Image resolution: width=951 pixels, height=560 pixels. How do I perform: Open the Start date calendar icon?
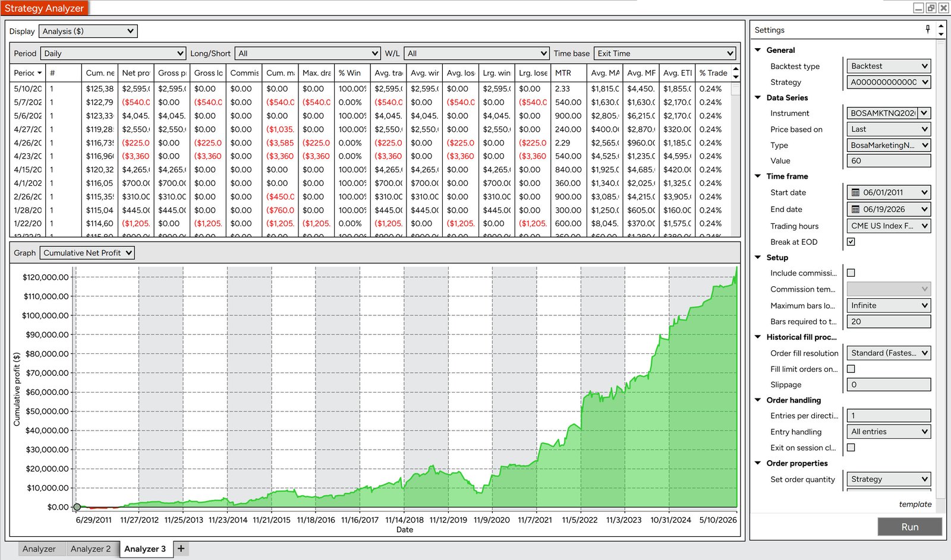pyautogui.click(x=855, y=192)
